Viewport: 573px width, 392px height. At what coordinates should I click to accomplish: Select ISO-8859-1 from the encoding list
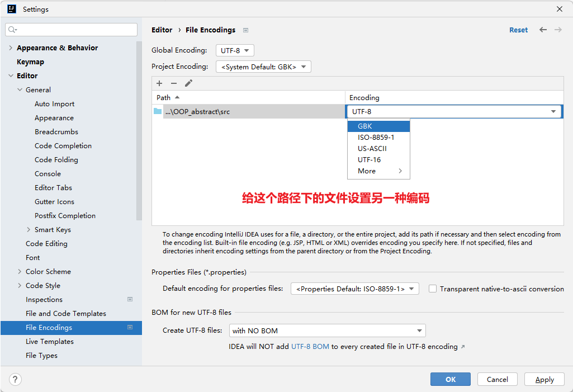[378, 138]
